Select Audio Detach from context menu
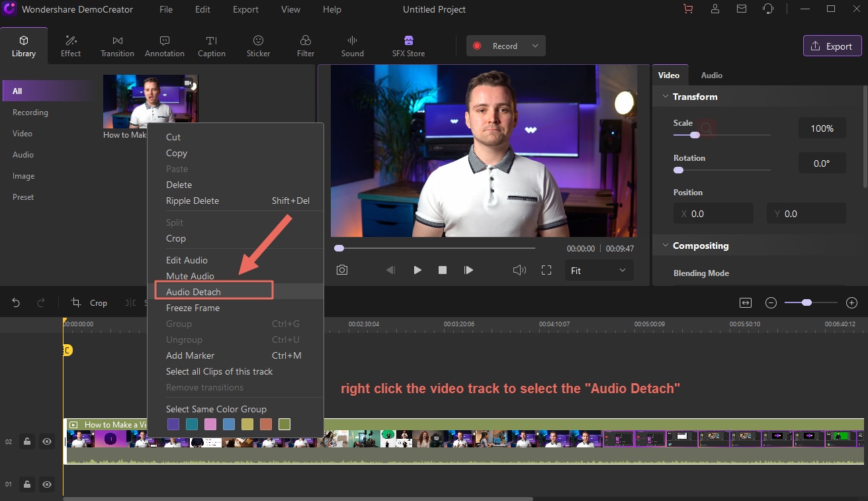This screenshot has height=501, width=868. tap(193, 292)
